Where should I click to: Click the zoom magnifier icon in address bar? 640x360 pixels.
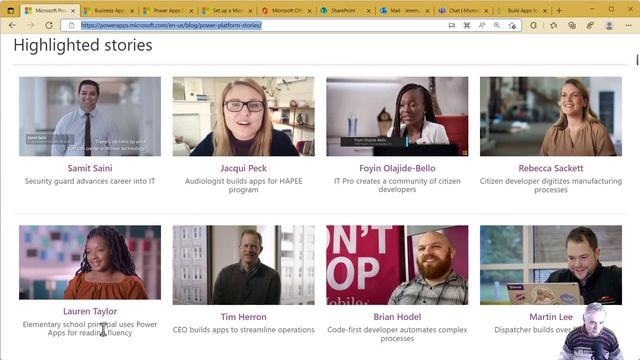pyautogui.click(x=497, y=25)
